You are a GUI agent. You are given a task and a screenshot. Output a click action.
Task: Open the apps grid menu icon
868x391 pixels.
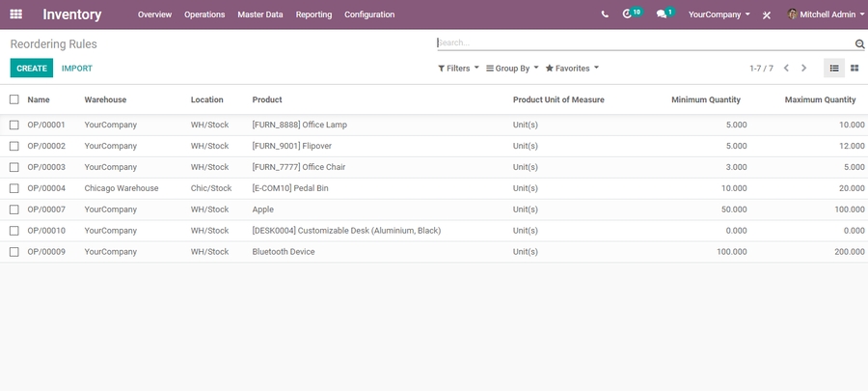coord(15,14)
